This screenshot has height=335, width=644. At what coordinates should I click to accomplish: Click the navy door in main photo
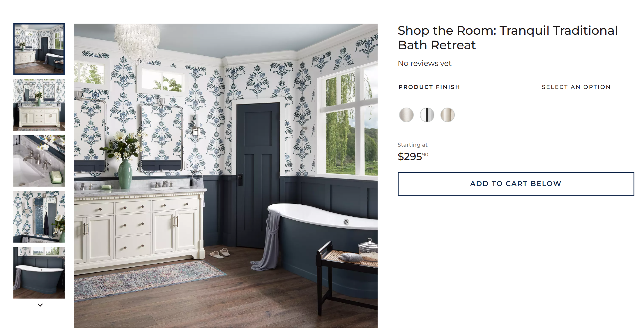click(x=258, y=175)
